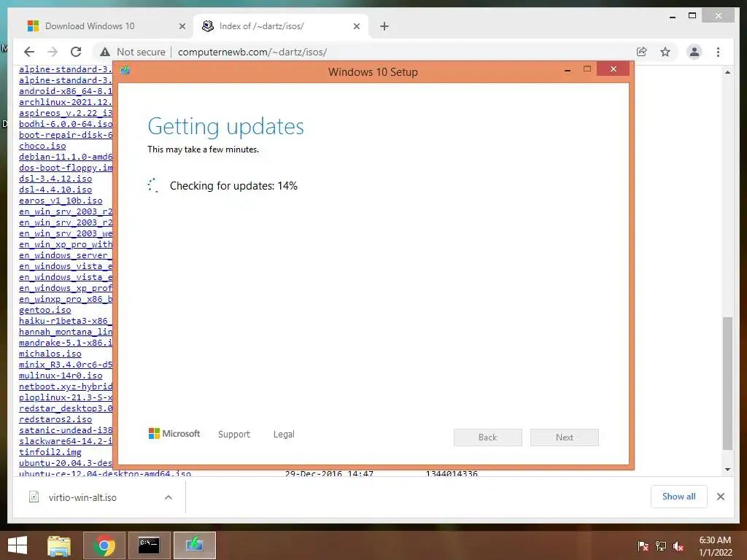Open Chrome's three-dot menu

(x=718, y=52)
